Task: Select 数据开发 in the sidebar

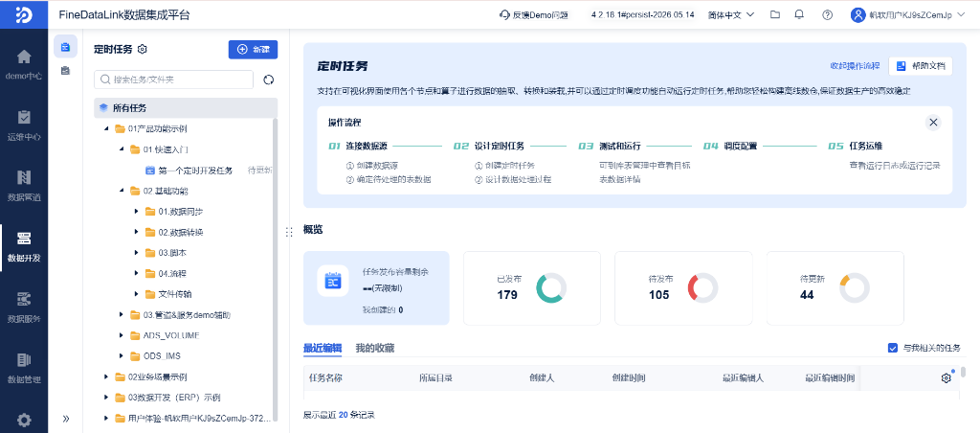Action: click(x=24, y=246)
